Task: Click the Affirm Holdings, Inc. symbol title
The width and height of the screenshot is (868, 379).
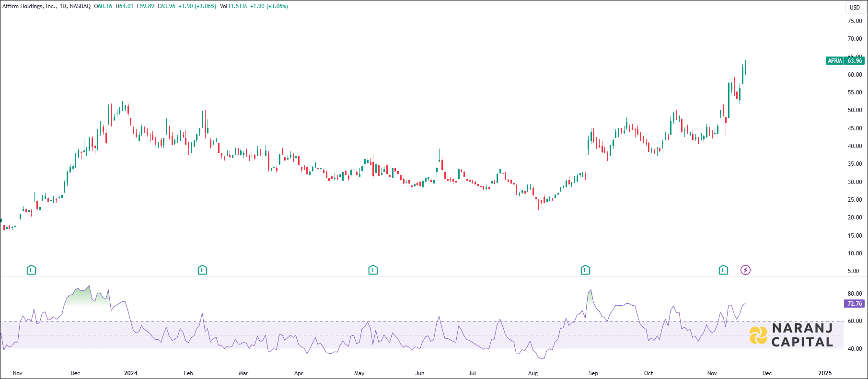Action: 29,6
